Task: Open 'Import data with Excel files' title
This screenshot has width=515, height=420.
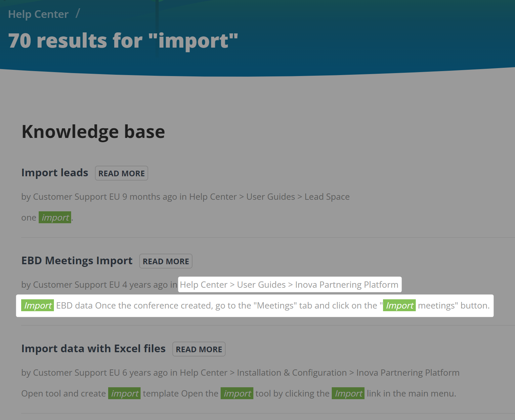Action: tap(93, 349)
